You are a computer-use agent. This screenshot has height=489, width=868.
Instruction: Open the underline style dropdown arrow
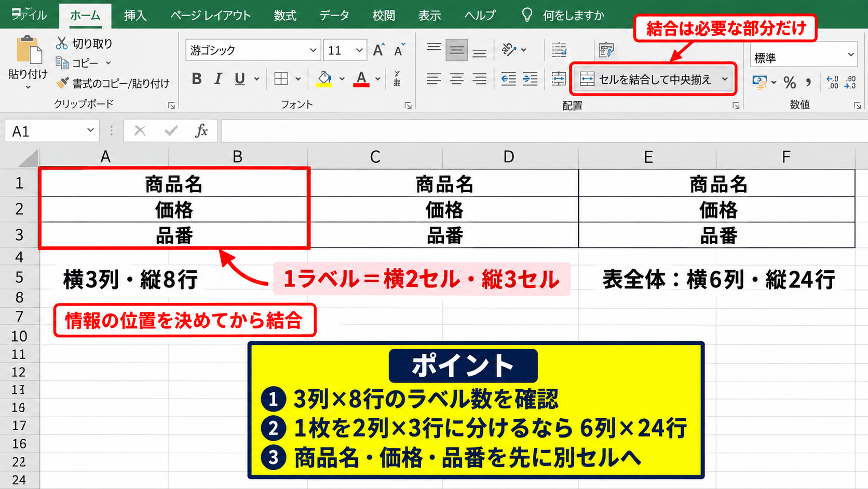coord(256,79)
